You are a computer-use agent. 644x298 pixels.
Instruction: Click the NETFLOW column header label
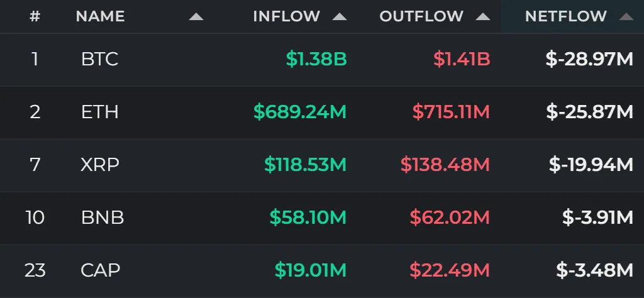[566, 16]
